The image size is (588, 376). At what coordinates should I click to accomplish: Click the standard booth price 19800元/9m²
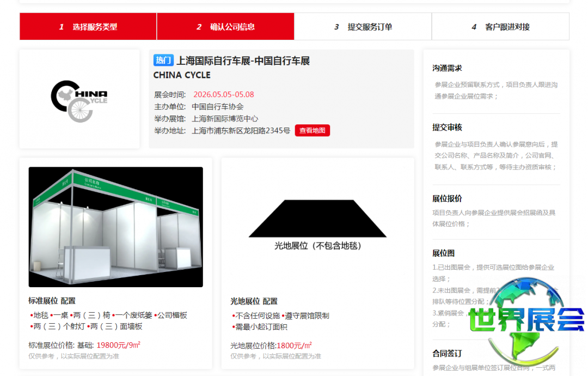(119, 345)
